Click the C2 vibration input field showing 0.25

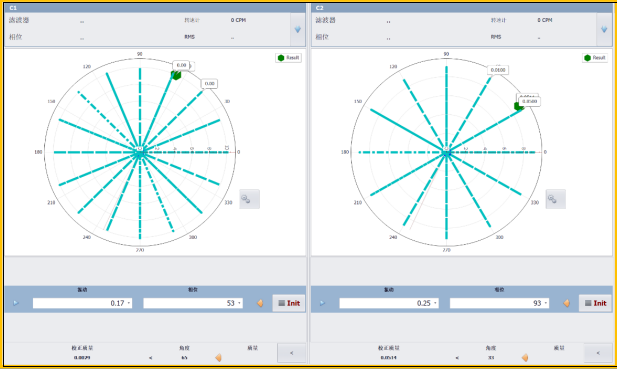click(x=389, y=303)
